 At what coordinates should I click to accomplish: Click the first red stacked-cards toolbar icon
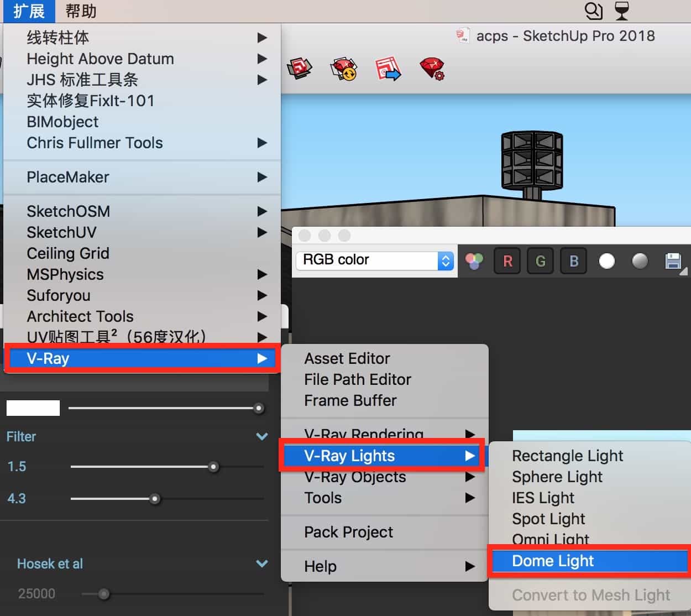tap(299, 69)
